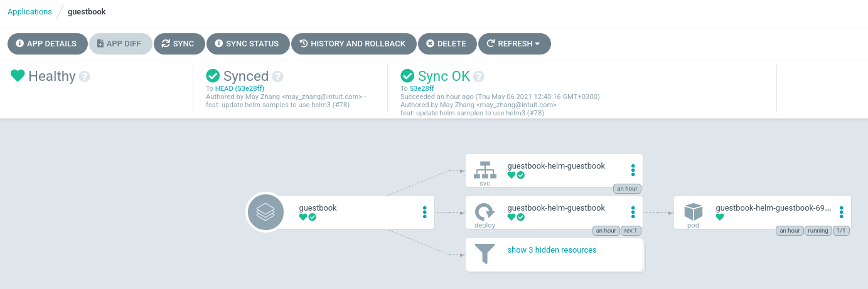Open the three-dot menu on guestbook app node
Viewport: 868px width, 289px height.
(425, 212)
